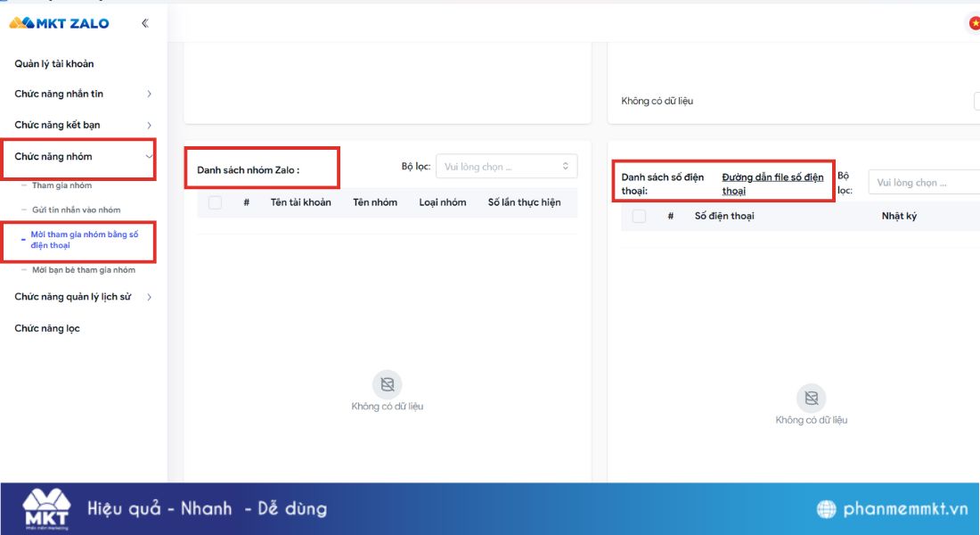Screen dimensions: 980x535
Task: Open Chức năng lọc from sidebar
Action: coord(45,328)
